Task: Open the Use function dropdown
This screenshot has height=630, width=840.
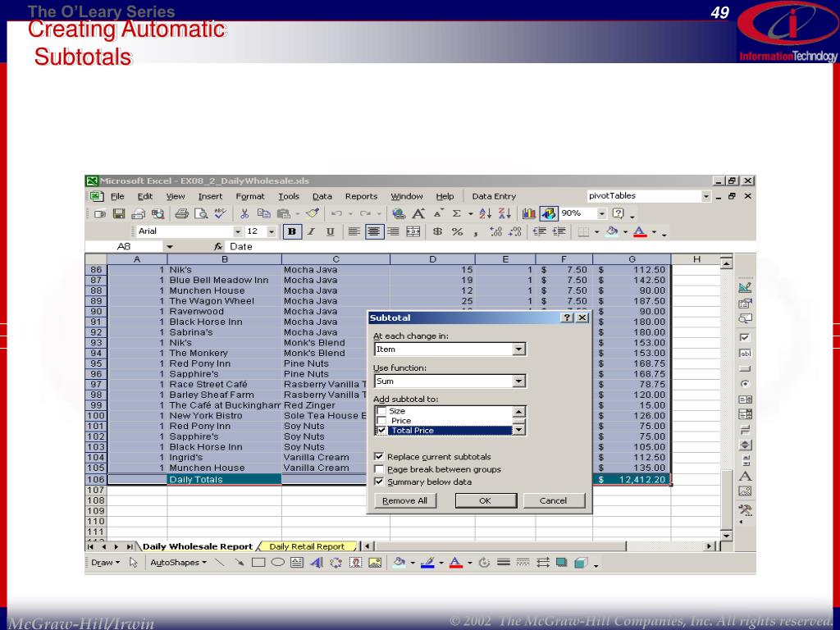Action: pyautogui.click(x=518, y=381)
